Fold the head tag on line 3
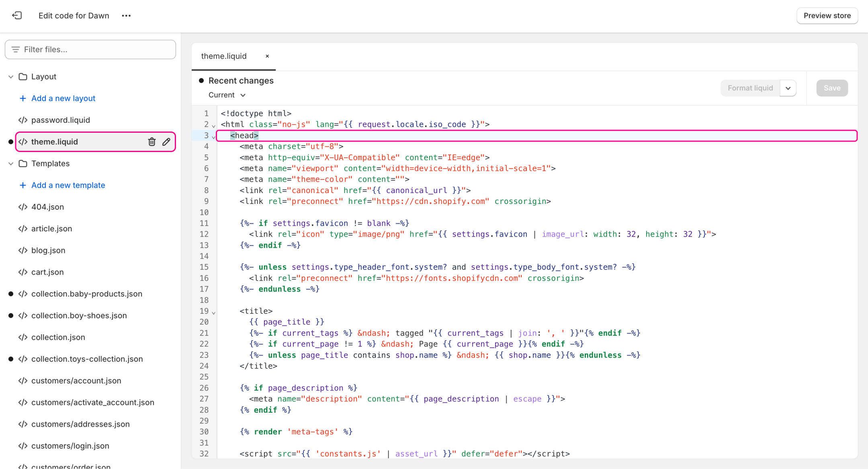Viewport: 868px width, 469px height. point(214,137)
